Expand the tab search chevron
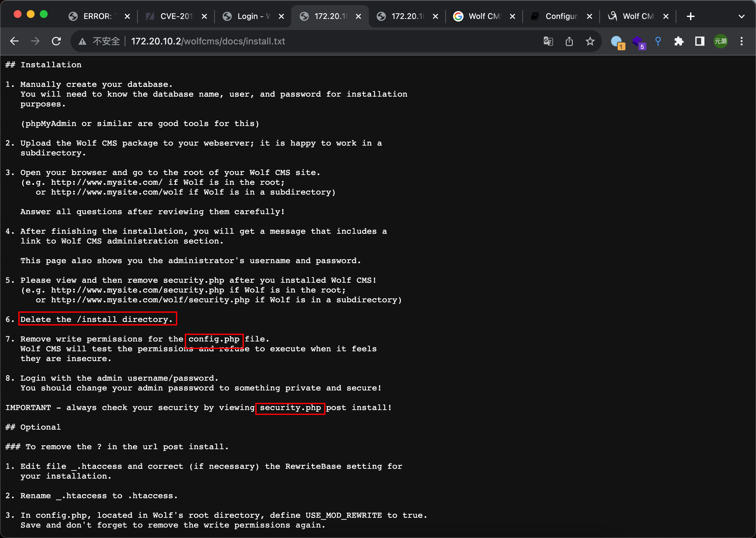Viewport: 756px width, 538px height. click(742, 16)
